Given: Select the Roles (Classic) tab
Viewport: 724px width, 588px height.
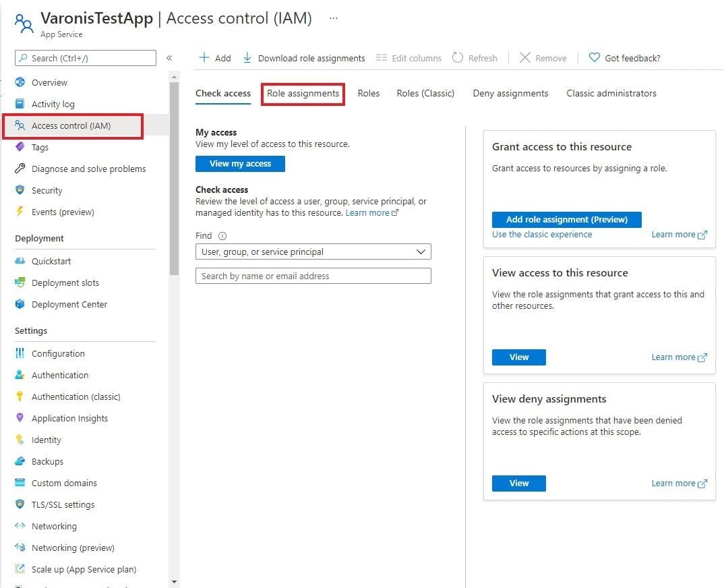Looking at the screenshot, I should 425,93.
